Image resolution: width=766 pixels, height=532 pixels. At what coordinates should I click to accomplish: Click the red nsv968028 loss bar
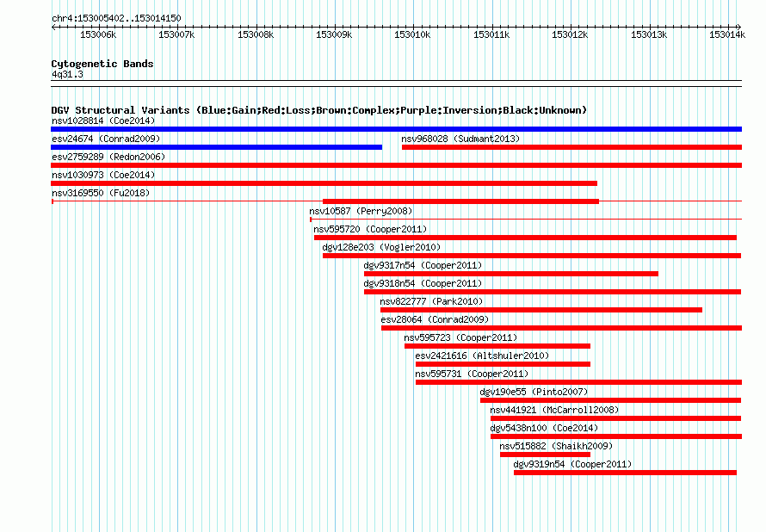coord(571,147)
